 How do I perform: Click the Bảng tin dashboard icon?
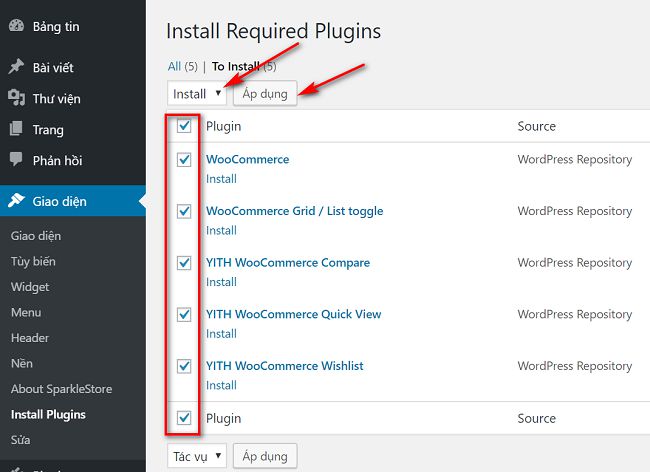click(x=17, y=26)
